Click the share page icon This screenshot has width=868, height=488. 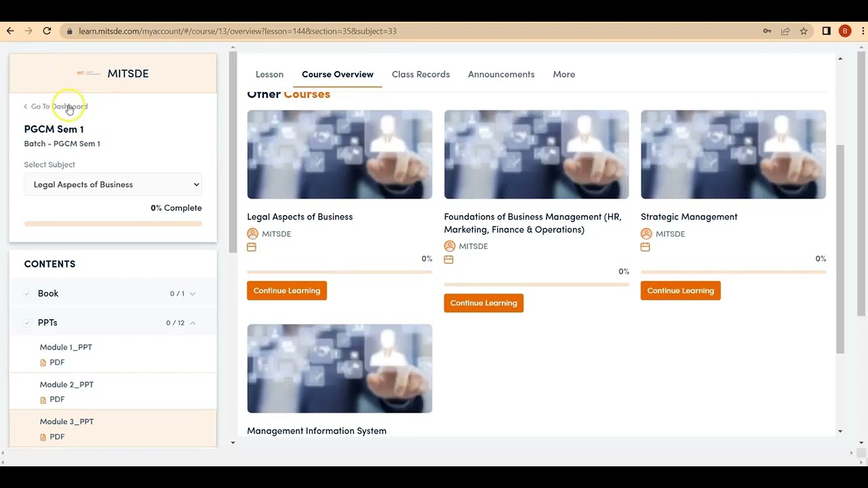(785, 31)
